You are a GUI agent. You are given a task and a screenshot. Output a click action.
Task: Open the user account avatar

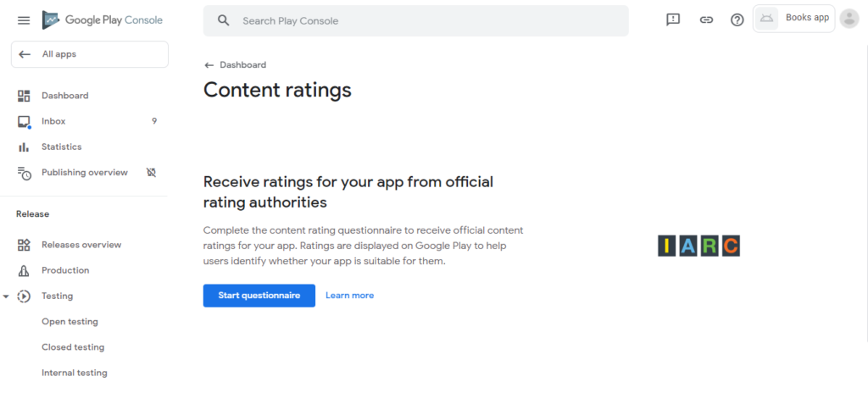[x=849, y=19]
